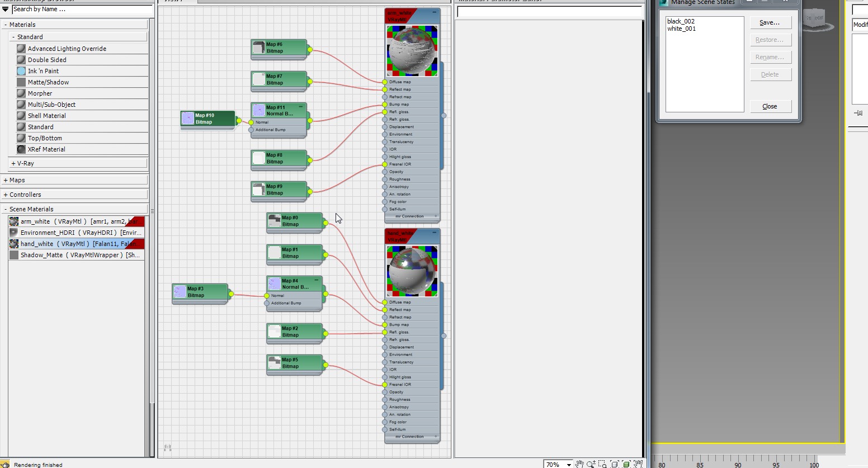Select the Pan tool hand icon
The width and height of the screenshot is (868, 468).
click(579, 464)
